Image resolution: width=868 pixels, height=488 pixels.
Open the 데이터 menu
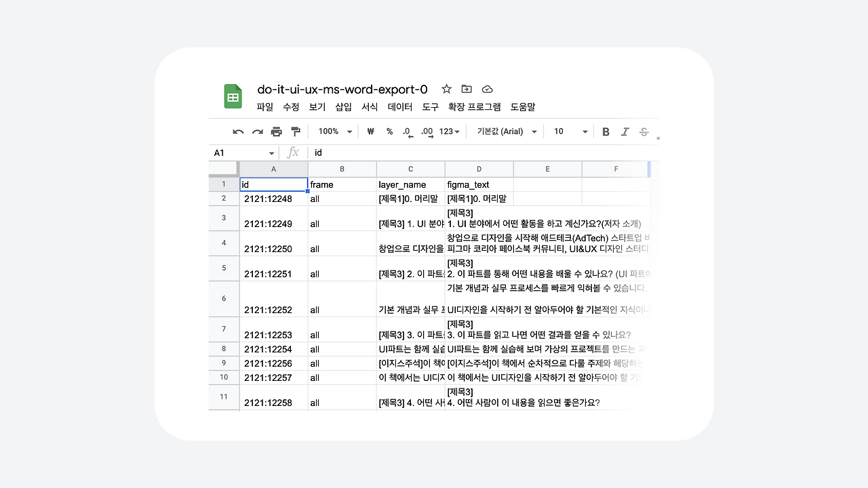[x=400, y=107]
